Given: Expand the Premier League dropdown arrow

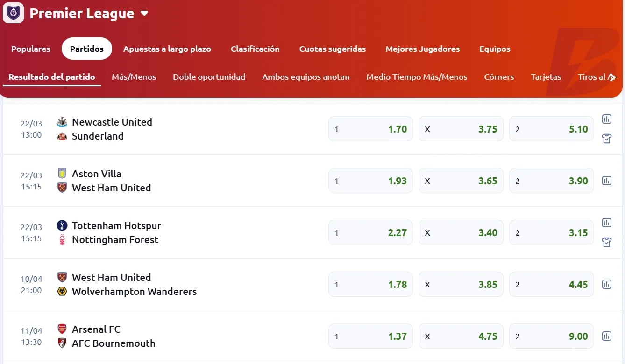Looking at the screenshot, I should 144,14.
